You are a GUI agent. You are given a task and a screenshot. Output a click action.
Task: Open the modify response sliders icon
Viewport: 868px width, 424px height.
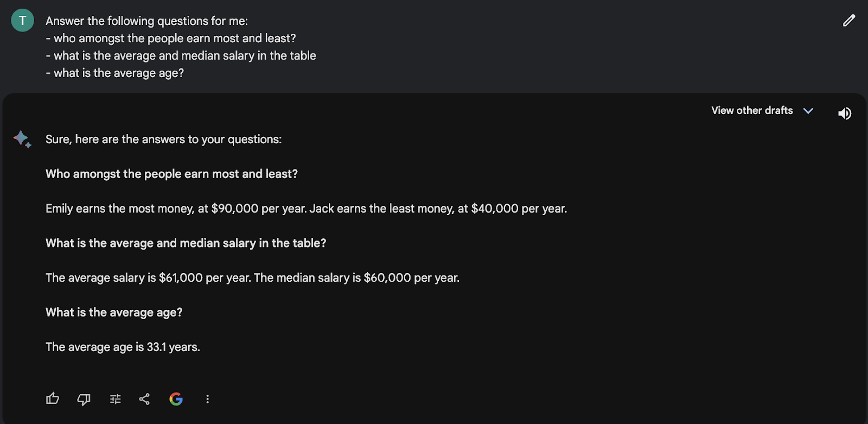coord(116,400)
